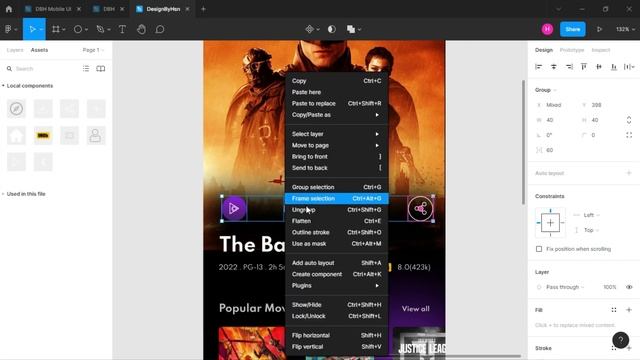Select the Move tool

(32, 29)
